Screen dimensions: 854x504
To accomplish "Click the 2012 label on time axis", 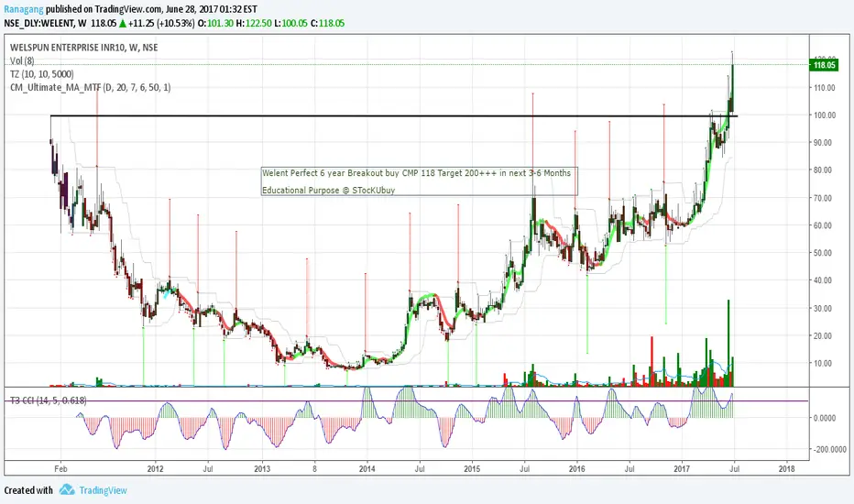I will click(x=155, y=468).
